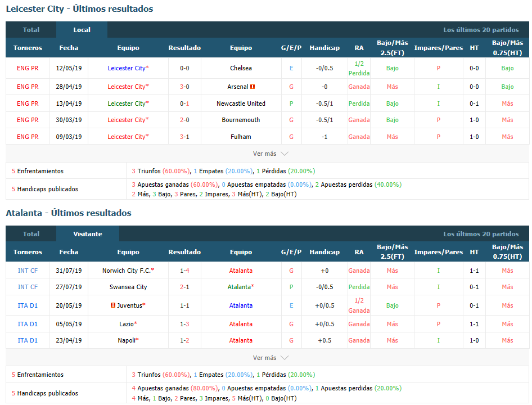Click INT CF tournament in 31/07/19 row

coord(28,271)
